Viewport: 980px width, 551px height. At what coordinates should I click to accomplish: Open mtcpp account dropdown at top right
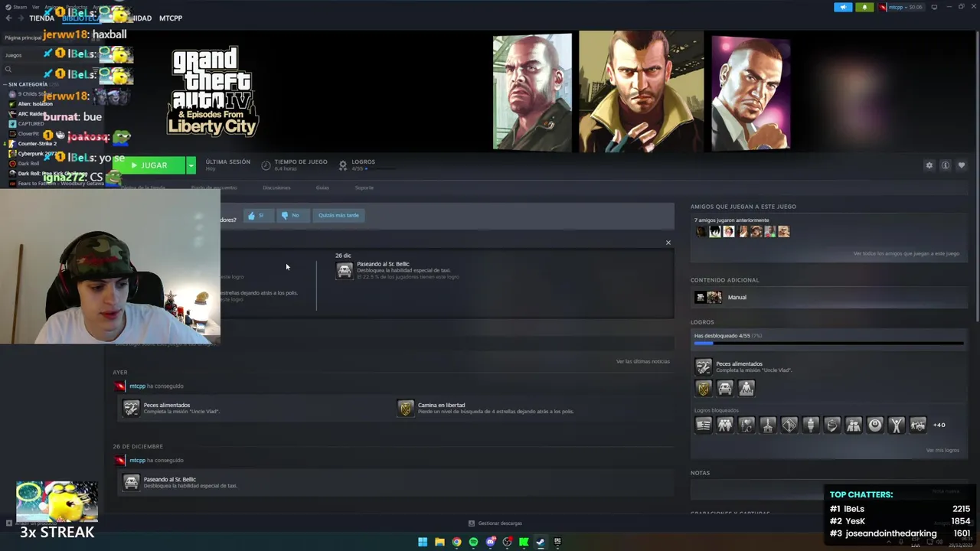(901, 7)
